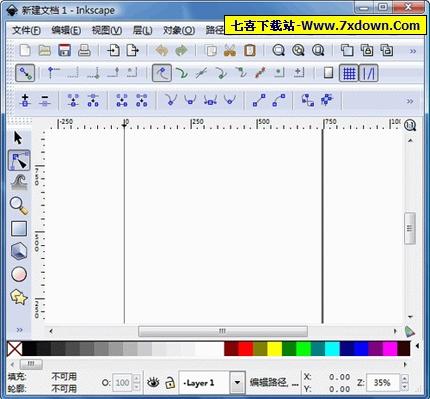Open the 层(L) menu
This screenshot has width=430, height=399.
coord(142,31)
